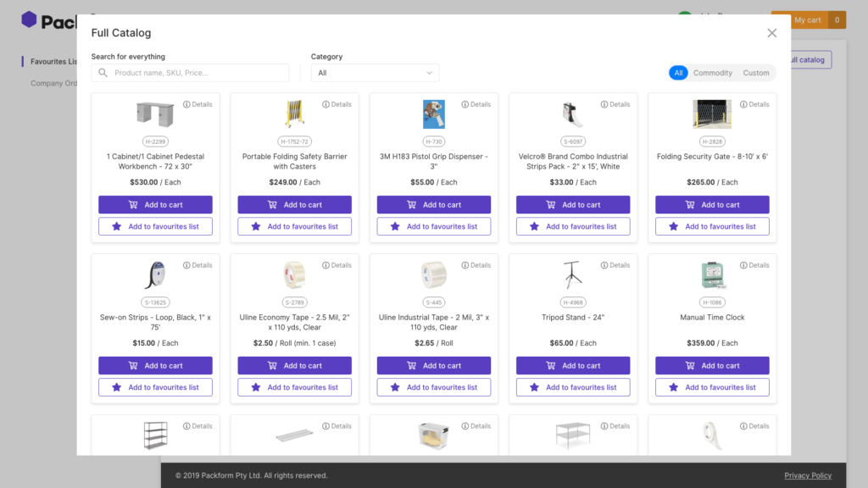Add Cabinet Pedestal Workbench to cart
This screenshot has height=488, width=868.
155,205
